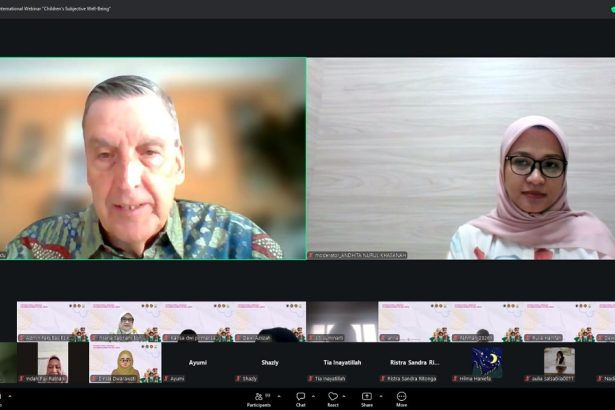Screen dimensions: 615x410
Task: Click muted mic icon beside Ristra Sandra Ritonga
Action: [383, 379]
